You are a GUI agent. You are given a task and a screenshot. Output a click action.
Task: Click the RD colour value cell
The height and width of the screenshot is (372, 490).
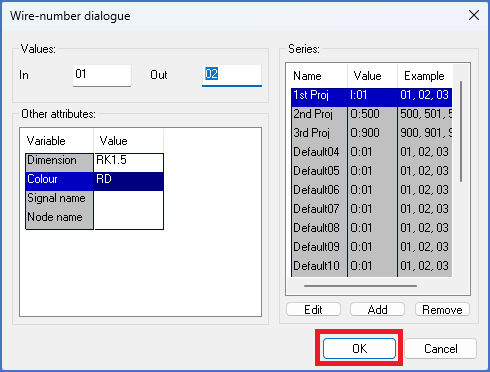click(129, 181)
